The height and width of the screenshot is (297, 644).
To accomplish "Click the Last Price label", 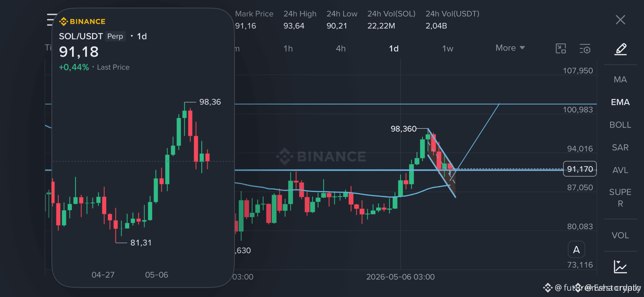I will (113, 67).
